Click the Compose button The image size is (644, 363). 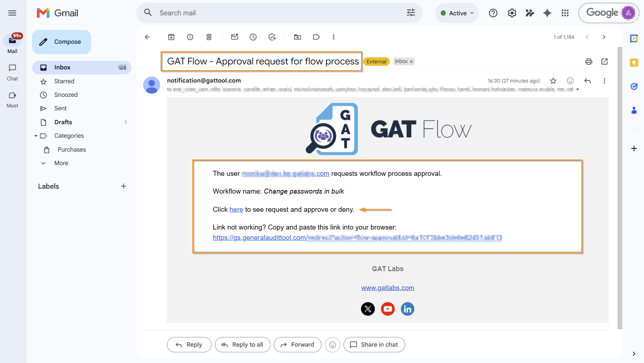click(x=62, y=42)
